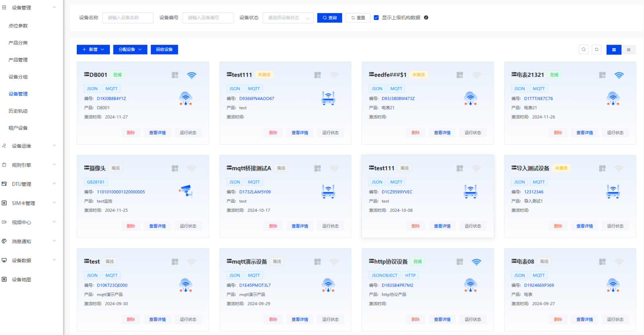Click the 设备名称 input field
Viewport: 644px width, 335px height.
pos(128,18)
